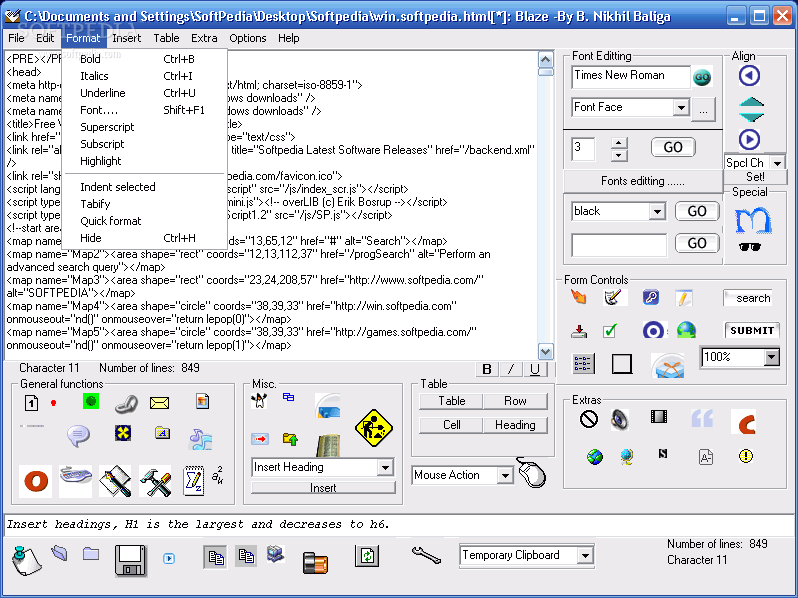Click the SUBMIT button control

point(752,330)
